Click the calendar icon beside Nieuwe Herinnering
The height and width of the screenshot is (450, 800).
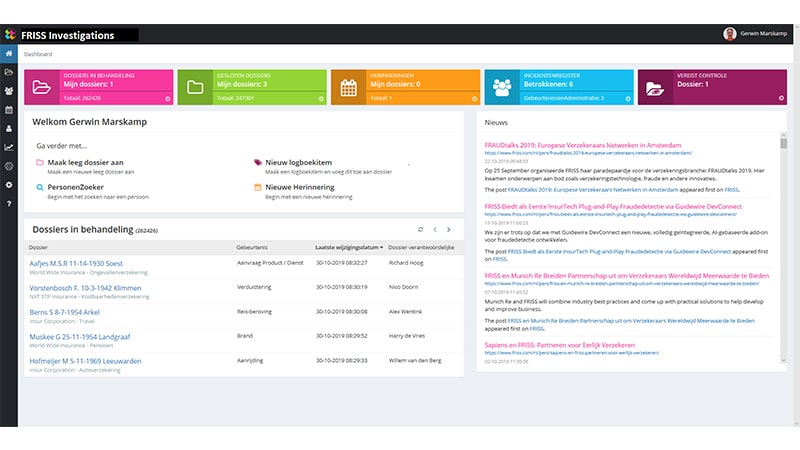[x=258, y=187]
